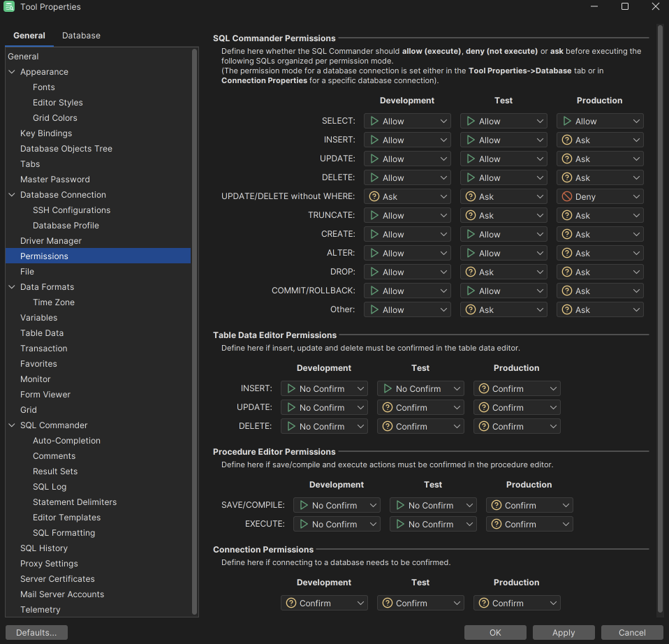Viewport: 669px width, 644px height.
Task: Select Telemetry in the sidebar
Action: (x=40, y=609)
